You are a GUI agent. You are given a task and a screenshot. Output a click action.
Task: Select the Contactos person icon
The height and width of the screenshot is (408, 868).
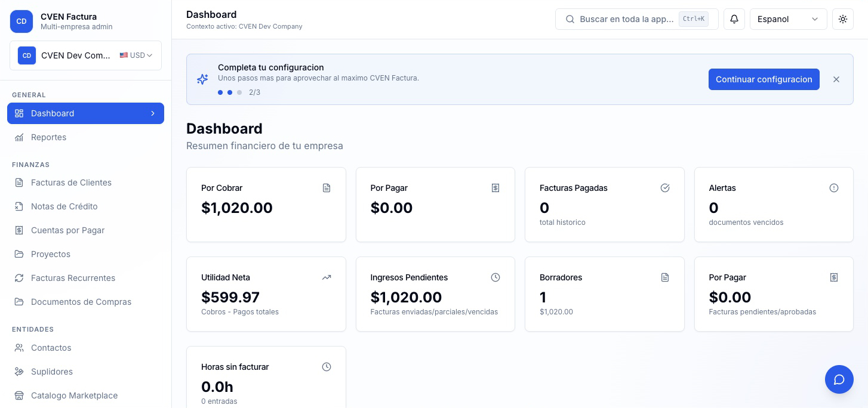click(19, 348)
